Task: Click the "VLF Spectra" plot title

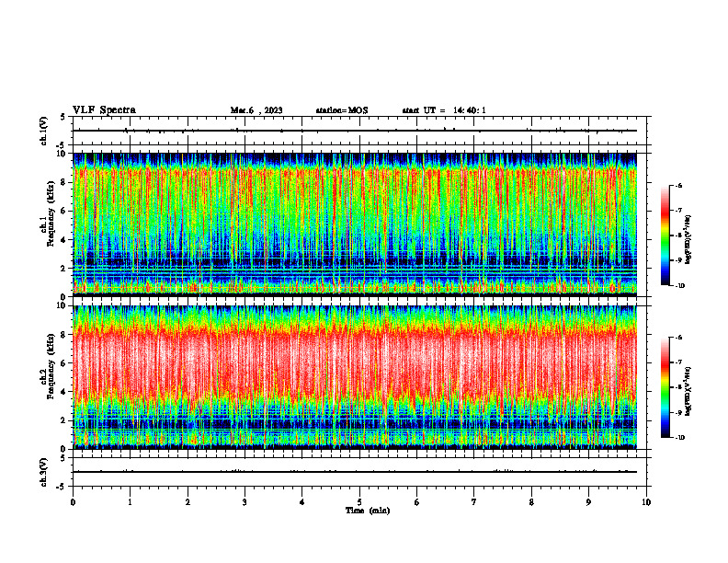Action: pyautogui.click(x=104, y=110)
